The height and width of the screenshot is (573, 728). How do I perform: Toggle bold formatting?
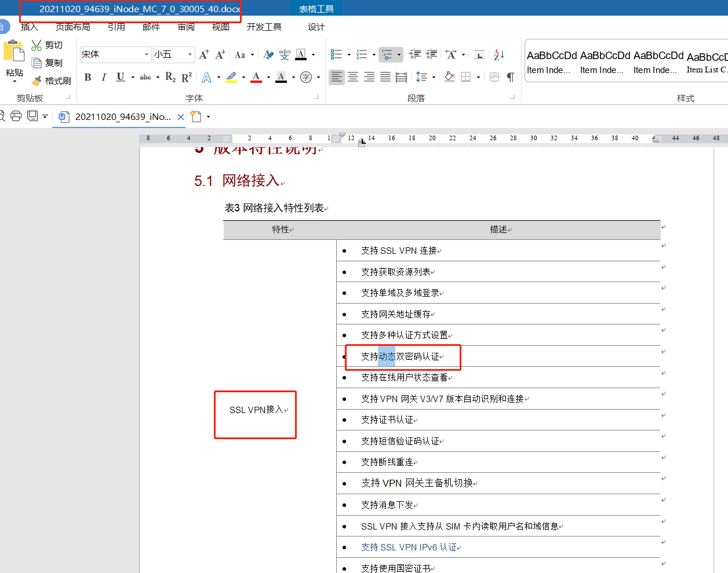coord(88,77)
